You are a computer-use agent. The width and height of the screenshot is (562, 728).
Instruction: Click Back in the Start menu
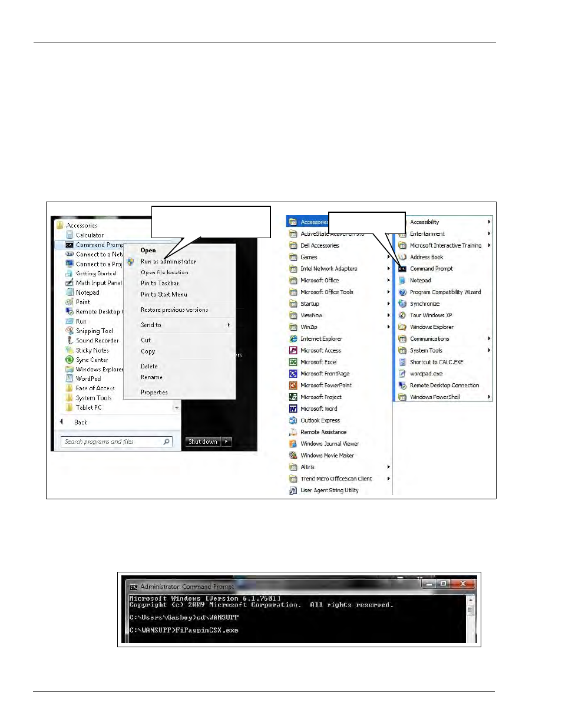point(81,422)
